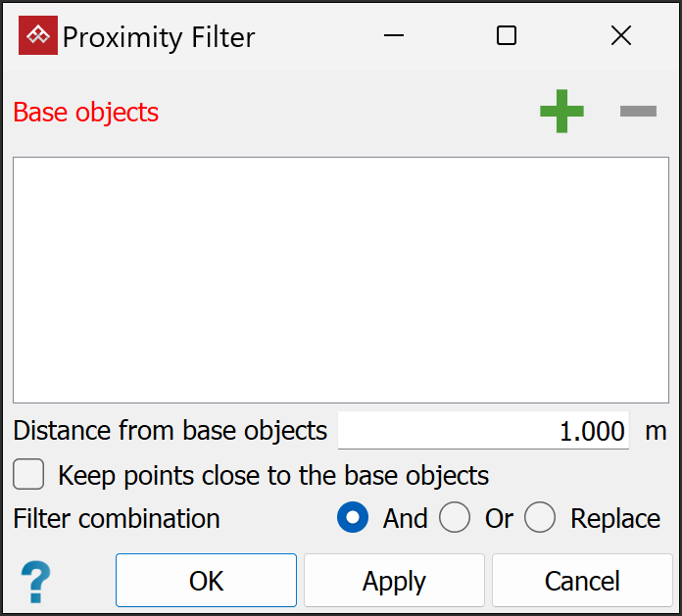The width and height of the screenshot is (682, 616).
Task: Click the red app logo in title bar
Action: pos(38,36)
